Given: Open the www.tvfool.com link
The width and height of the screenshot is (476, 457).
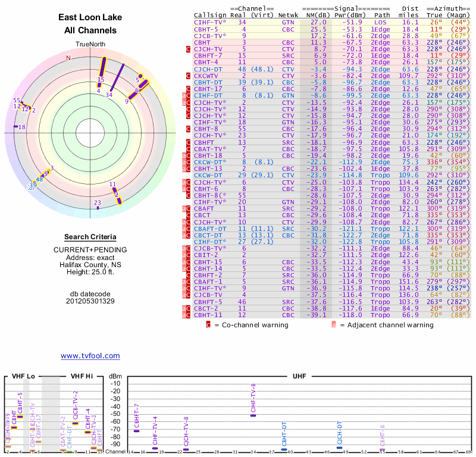Looking at the screenshot, I should click(x=90, y=356).
